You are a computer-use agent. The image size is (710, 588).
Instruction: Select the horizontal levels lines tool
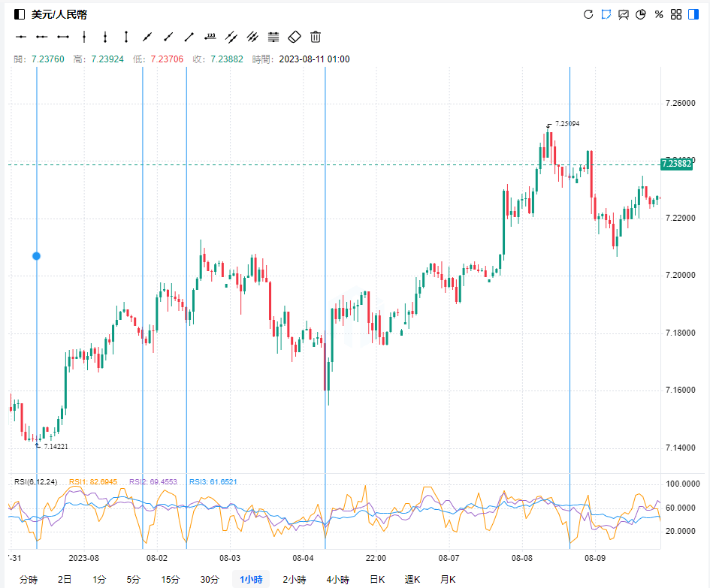(273, 36)
